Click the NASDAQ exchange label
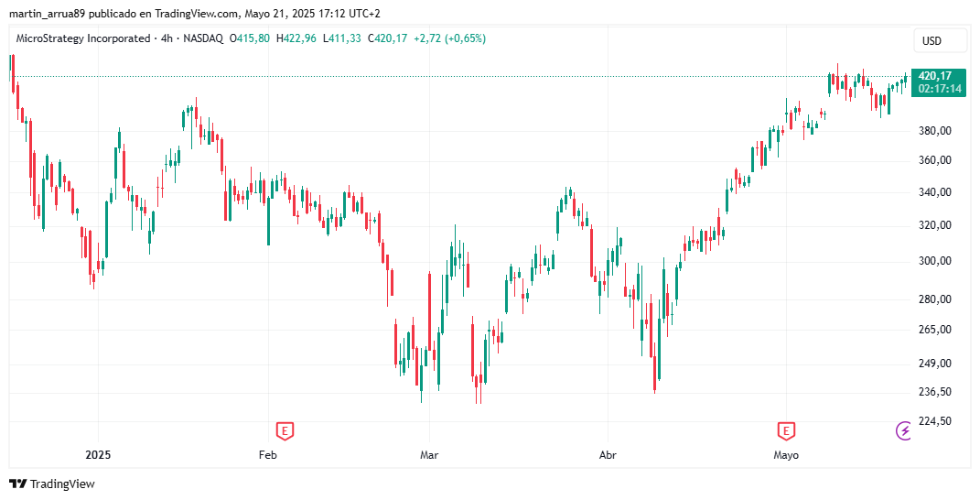This screenshot has height=500, width=980. click(x=202, y=38)
